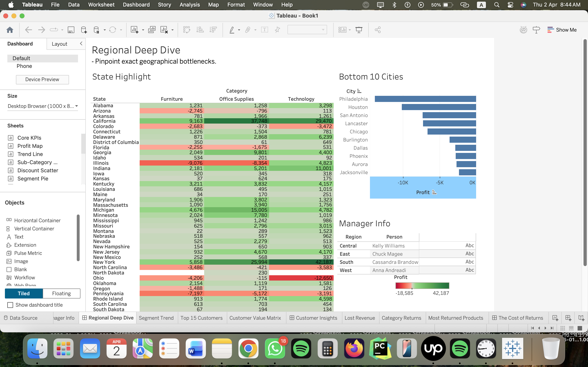Open the Analysis menu
The image size is (588, 367).
click(189, 5)
